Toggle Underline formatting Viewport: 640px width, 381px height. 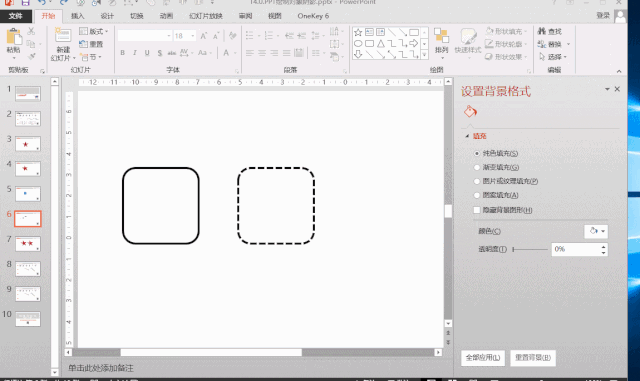pyautogui.click(x=147, y=53)
